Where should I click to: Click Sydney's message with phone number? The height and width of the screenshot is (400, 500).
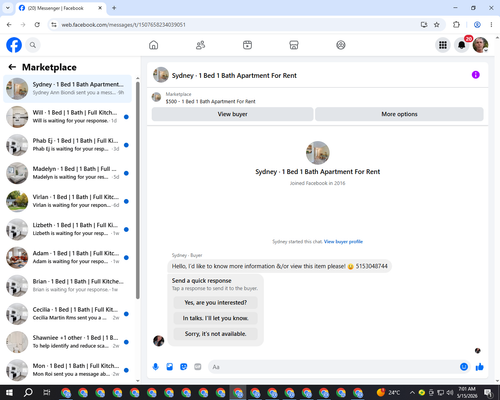coord(279,266)
